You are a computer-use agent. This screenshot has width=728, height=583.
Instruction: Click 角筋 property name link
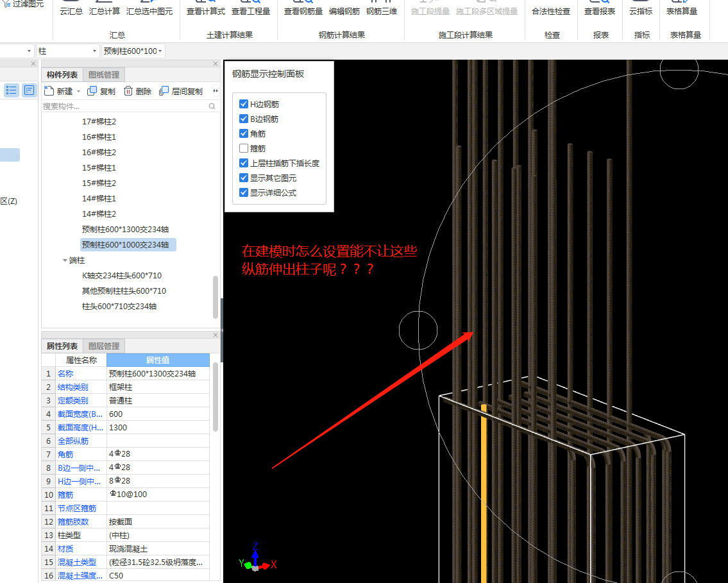pyautogui.click(x=65, y=455)
